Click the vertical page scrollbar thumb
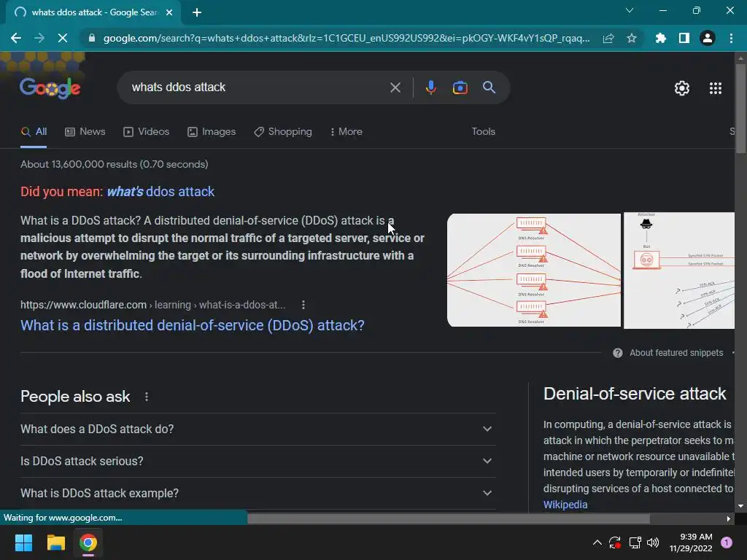 click(740, 109)
